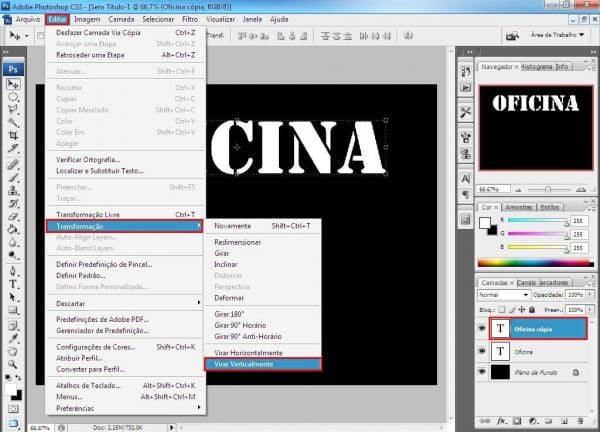The width and height of the screenshot is (600, 432).
Task: Switch to the Canais tab
Action: point(526,282)
